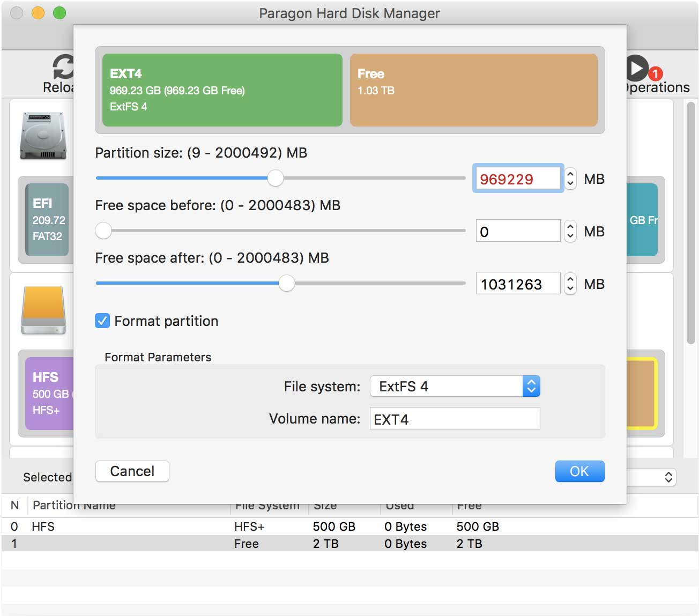This screenshot has width=699, height=616.
Task: Open the File system dropdown
Action: click(455, 386)
